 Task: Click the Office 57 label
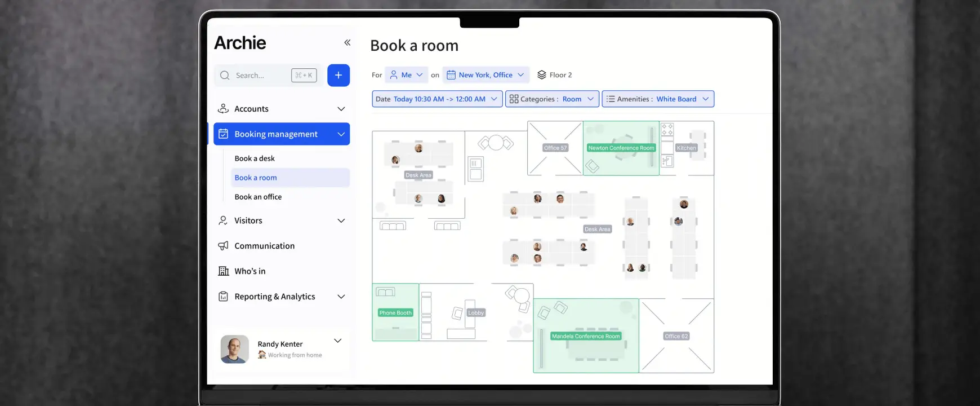click(x=555, y=148)
